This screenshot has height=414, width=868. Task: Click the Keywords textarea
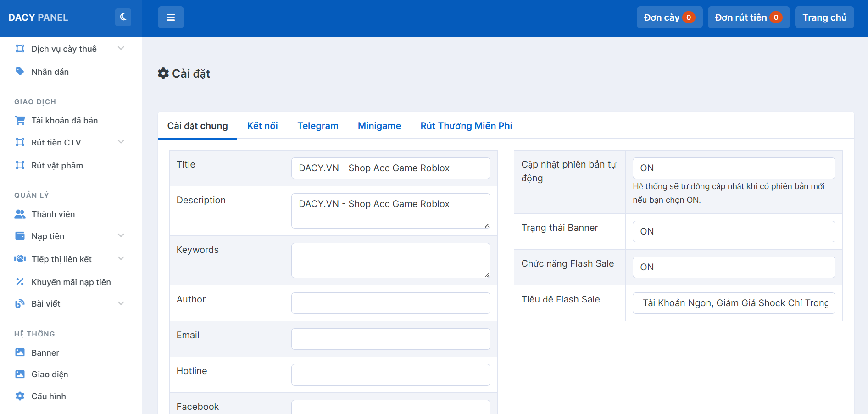(x=390, y=260)
